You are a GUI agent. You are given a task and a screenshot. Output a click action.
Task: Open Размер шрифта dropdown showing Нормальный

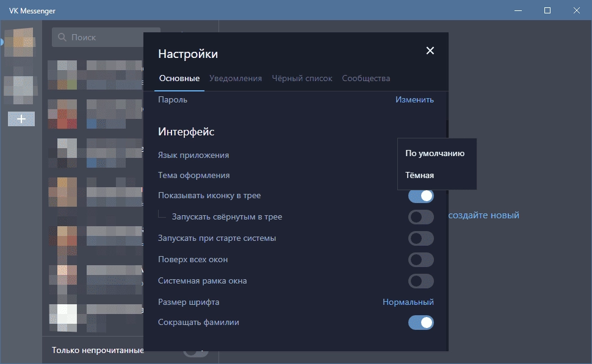click(408, 302)
